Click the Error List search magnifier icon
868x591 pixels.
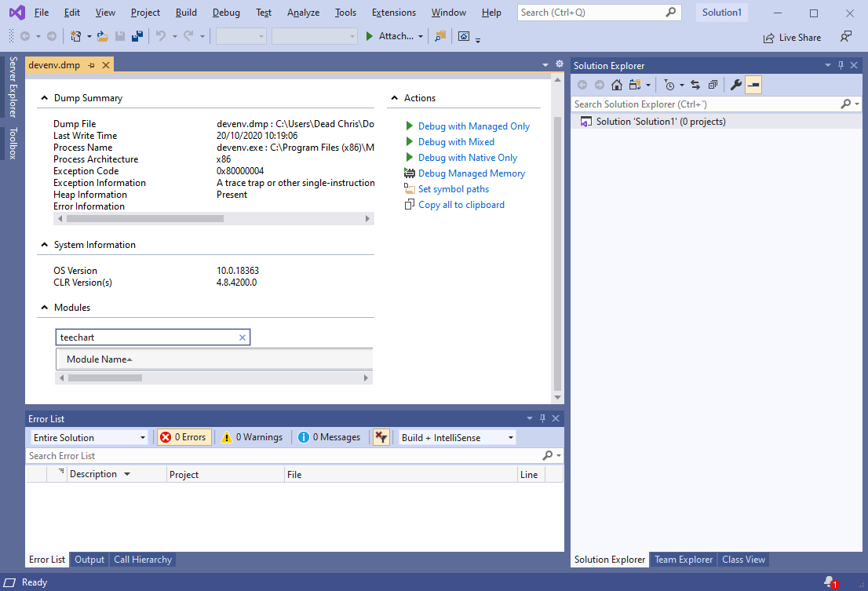click(548, 455)
